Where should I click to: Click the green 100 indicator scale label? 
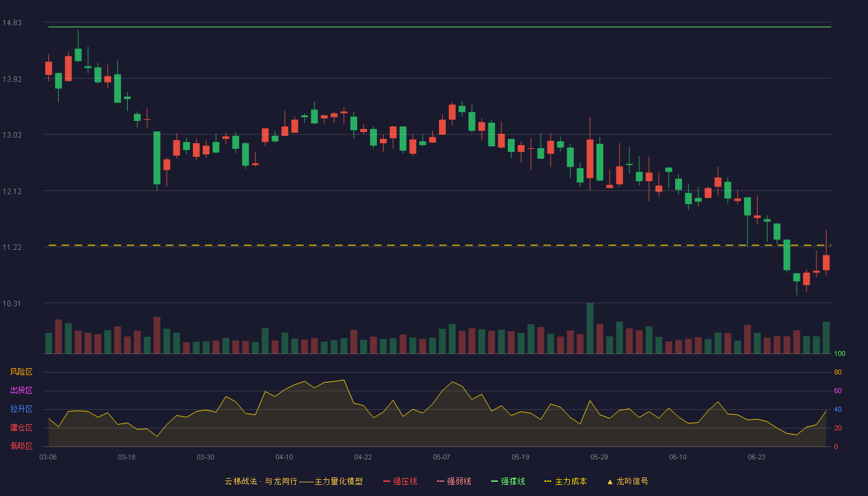tap(839, 354)
